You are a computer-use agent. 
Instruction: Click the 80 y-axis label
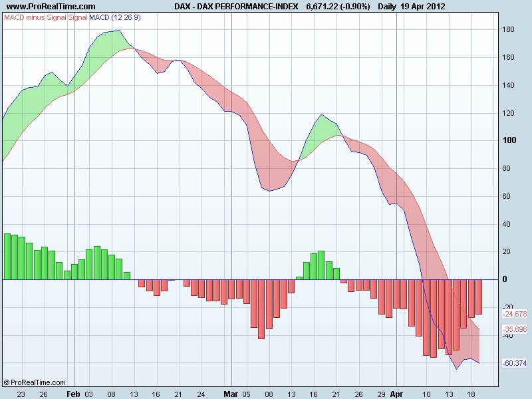[506, 168]
